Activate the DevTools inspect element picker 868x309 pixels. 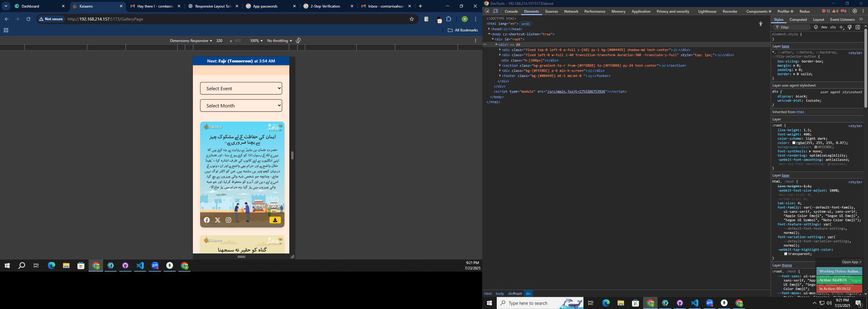(487, 11)
